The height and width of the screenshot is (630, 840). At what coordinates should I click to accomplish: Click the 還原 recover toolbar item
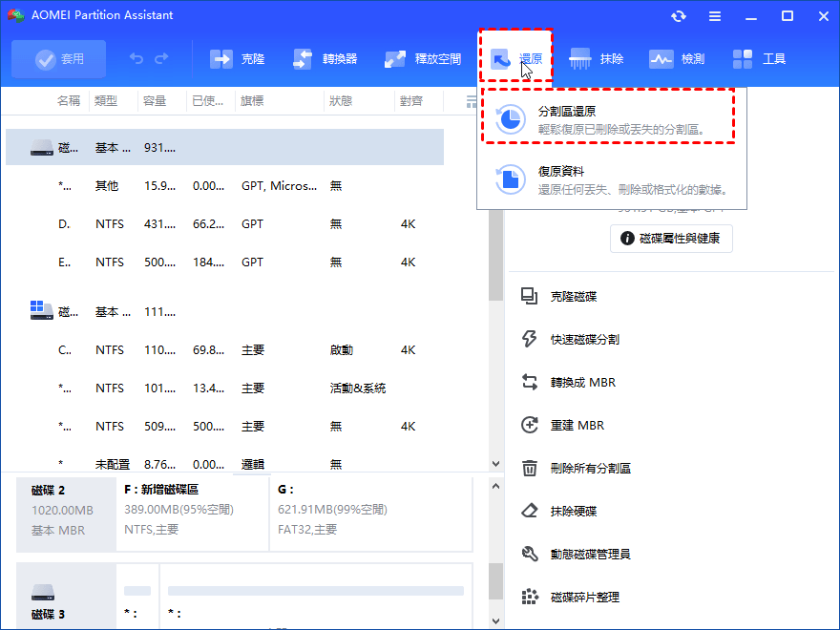(515, 59)
